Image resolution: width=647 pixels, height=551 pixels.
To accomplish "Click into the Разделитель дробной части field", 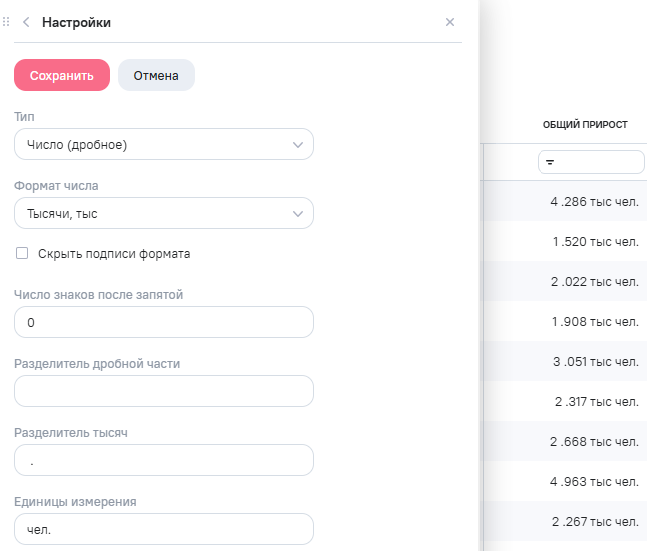I will 164,391.
